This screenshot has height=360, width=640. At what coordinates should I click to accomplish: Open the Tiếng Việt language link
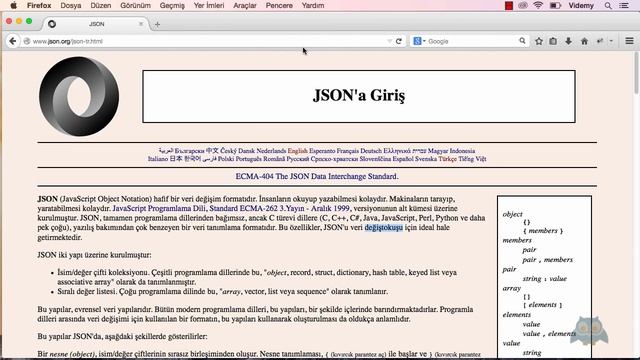(x=472, y=159)
